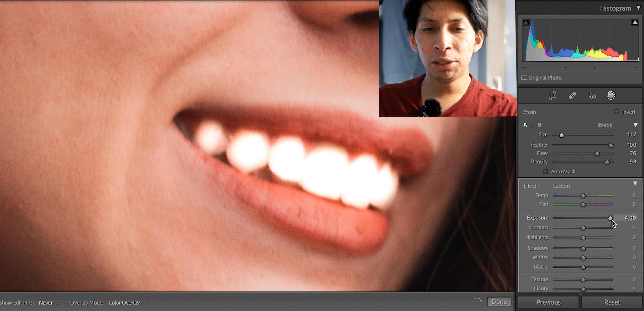Screen dimensions: 644x311
Task: Select the Red Eye Correction tool
Action: point(592,96)
